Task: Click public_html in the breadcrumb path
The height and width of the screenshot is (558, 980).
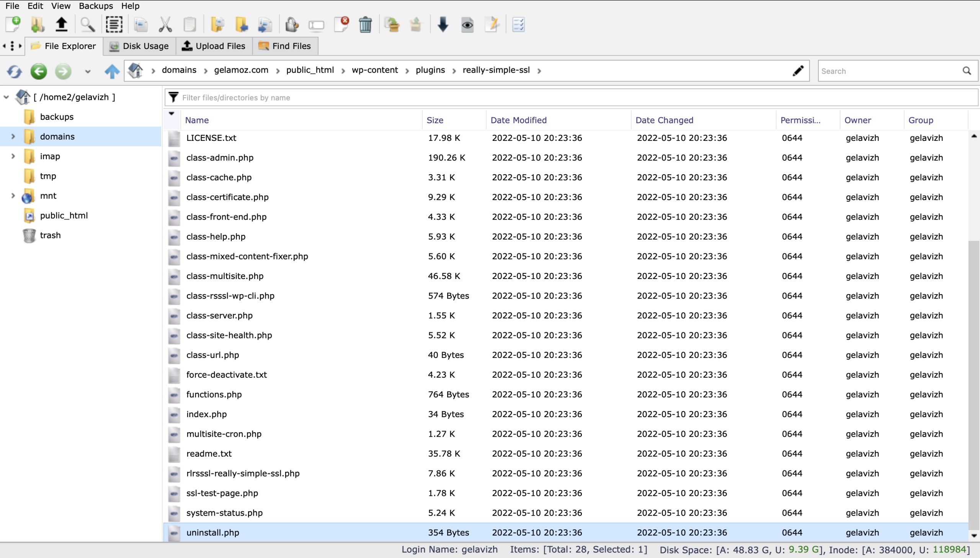Action: click(x=310, y=70)
